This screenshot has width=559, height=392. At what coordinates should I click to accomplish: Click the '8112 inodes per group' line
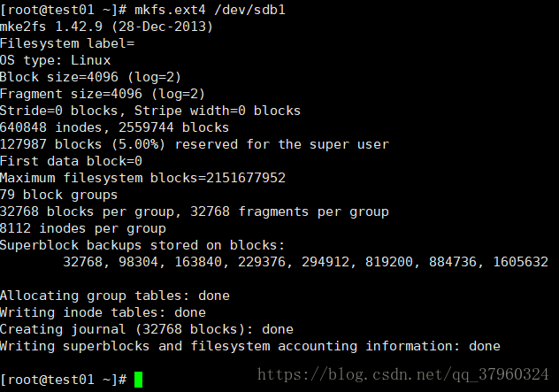(83, 228)
